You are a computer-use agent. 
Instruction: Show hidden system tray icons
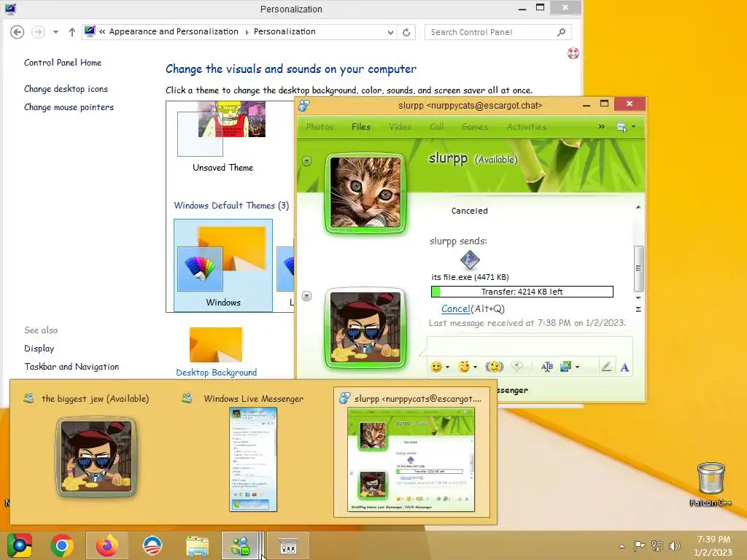(622, 546)
